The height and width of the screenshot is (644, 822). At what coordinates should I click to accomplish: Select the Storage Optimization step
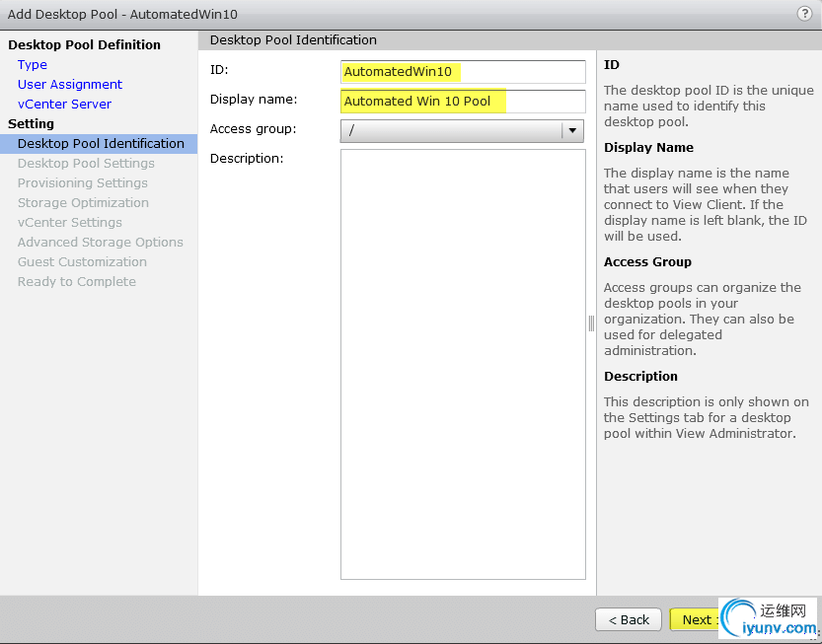point(83,203)
